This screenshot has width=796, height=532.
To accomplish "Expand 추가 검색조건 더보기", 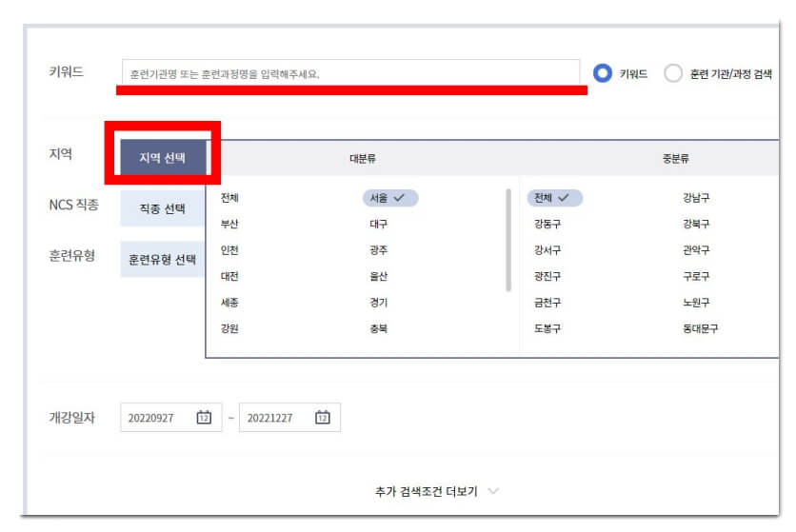I will pyautogui.click(x=437, y=491).
